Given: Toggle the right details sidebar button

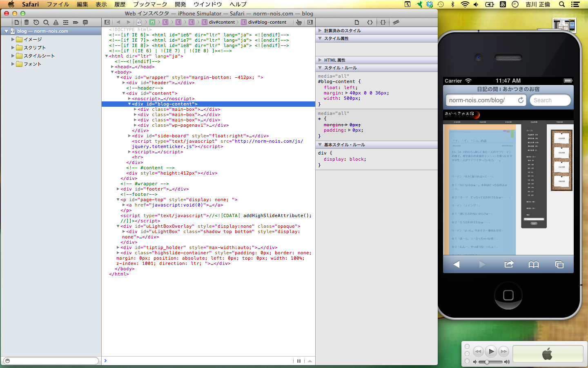Looking at the screenshot, I should (310, 22).
